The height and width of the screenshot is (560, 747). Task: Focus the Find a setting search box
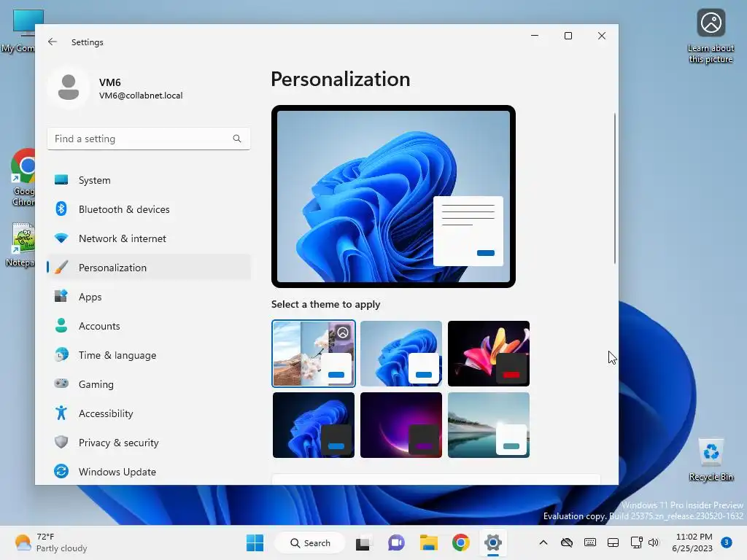(x=149, y=139)
